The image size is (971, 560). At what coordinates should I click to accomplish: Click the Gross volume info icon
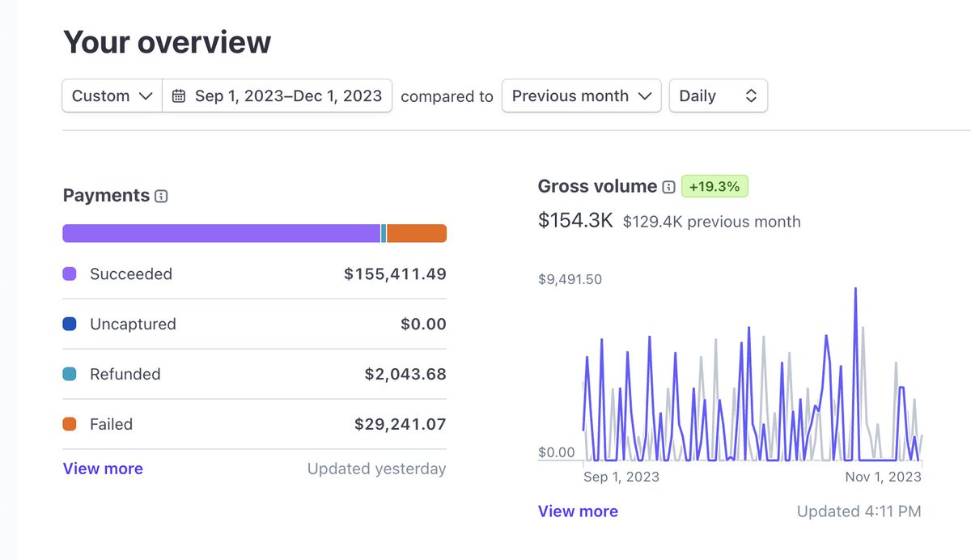click(x=668, y=186)
